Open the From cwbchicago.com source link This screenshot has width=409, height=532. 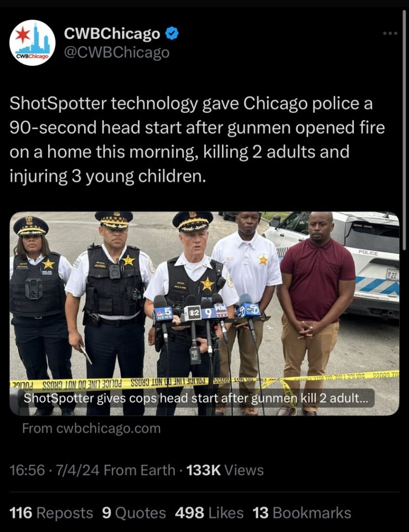tap(91, 428)
